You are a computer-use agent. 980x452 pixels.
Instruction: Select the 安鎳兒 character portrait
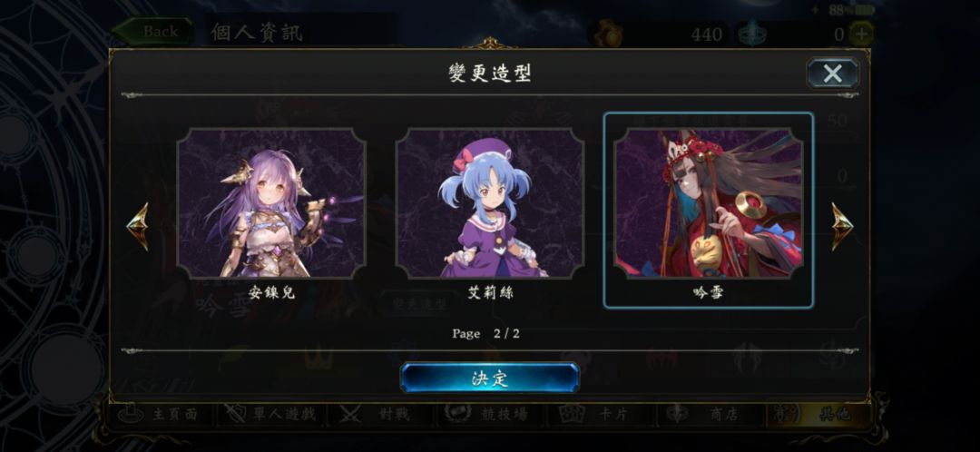(271, 203)
